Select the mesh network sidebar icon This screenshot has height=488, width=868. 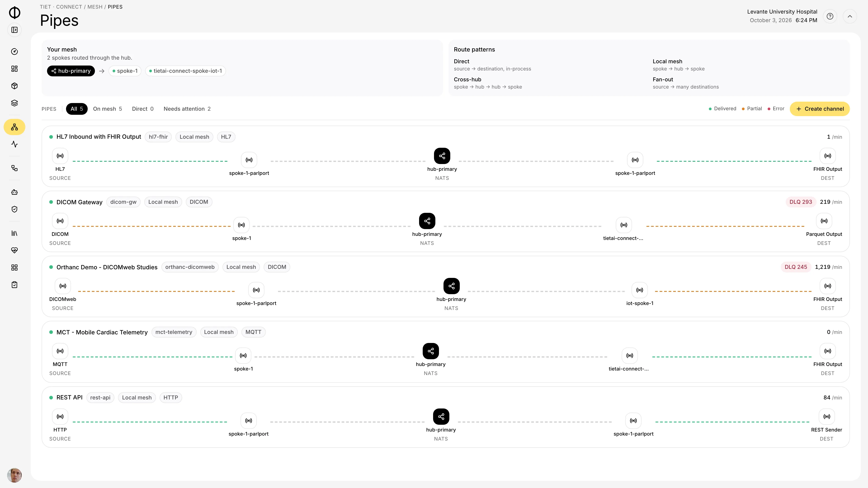[x=14, y=127]
